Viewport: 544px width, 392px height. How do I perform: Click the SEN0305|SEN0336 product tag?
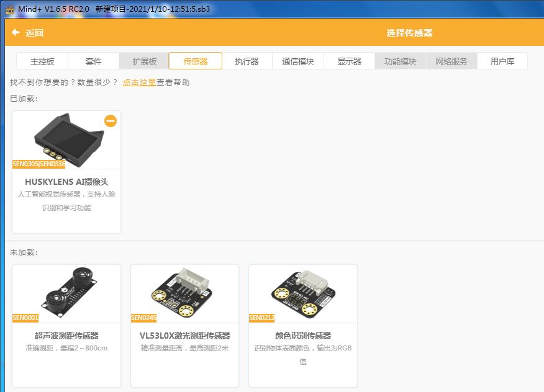(39, 164)
